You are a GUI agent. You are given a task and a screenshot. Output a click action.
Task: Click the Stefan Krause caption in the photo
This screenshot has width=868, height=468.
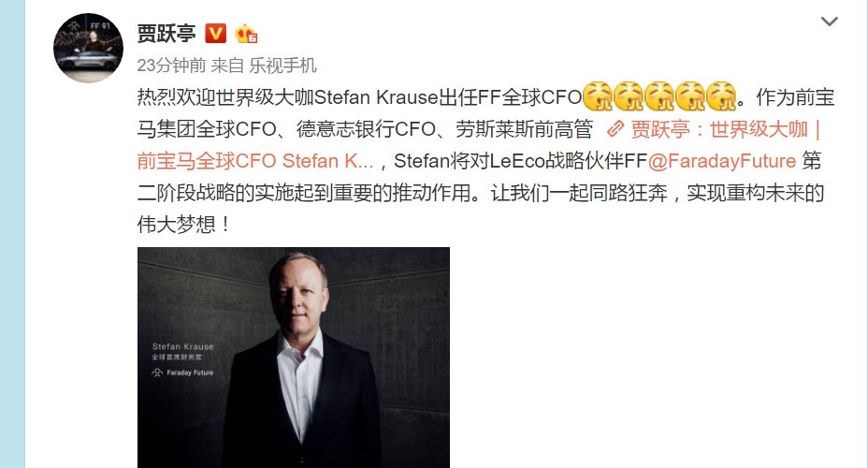pyautogui.click(x=182, y=346)
